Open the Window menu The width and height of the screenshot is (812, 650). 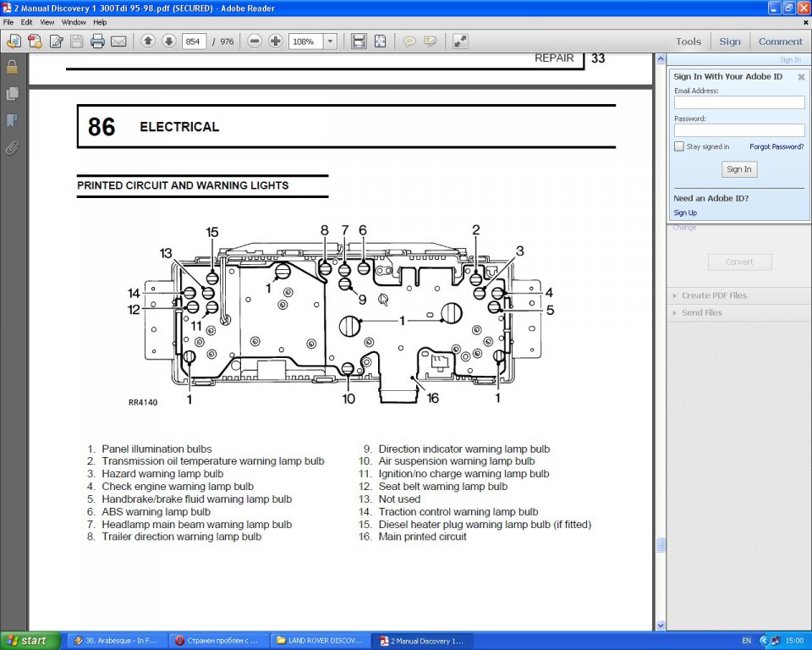tap(74, 22)
